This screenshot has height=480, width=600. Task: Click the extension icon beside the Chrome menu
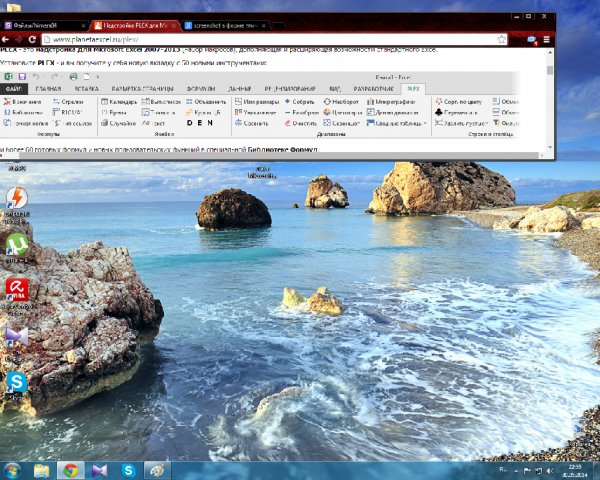pos(532,39)
